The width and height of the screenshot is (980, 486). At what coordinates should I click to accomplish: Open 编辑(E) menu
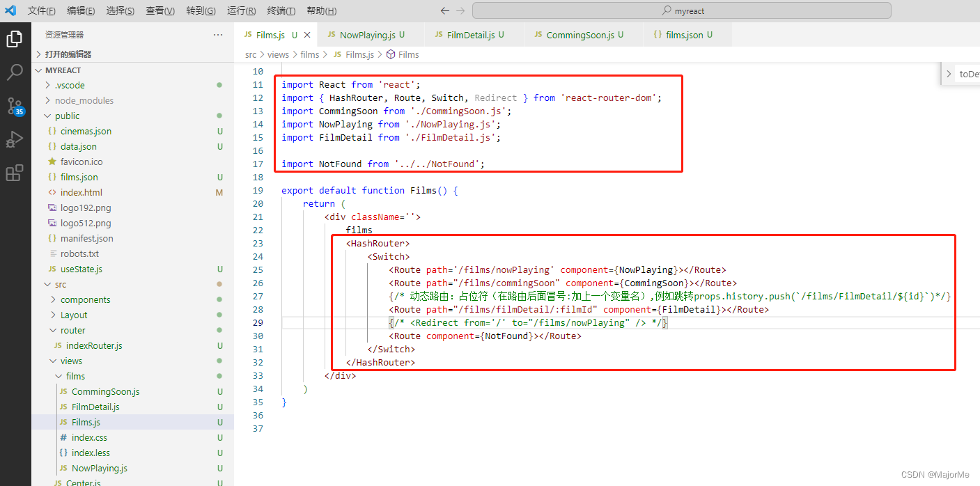81,11
